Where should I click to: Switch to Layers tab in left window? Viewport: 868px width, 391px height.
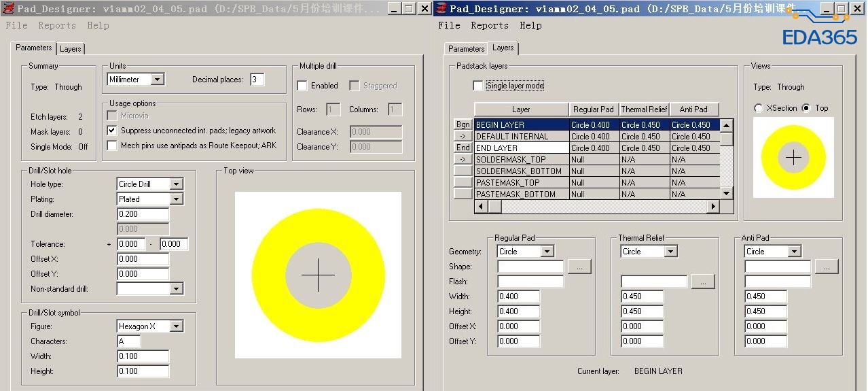click(x=70, y=49)
